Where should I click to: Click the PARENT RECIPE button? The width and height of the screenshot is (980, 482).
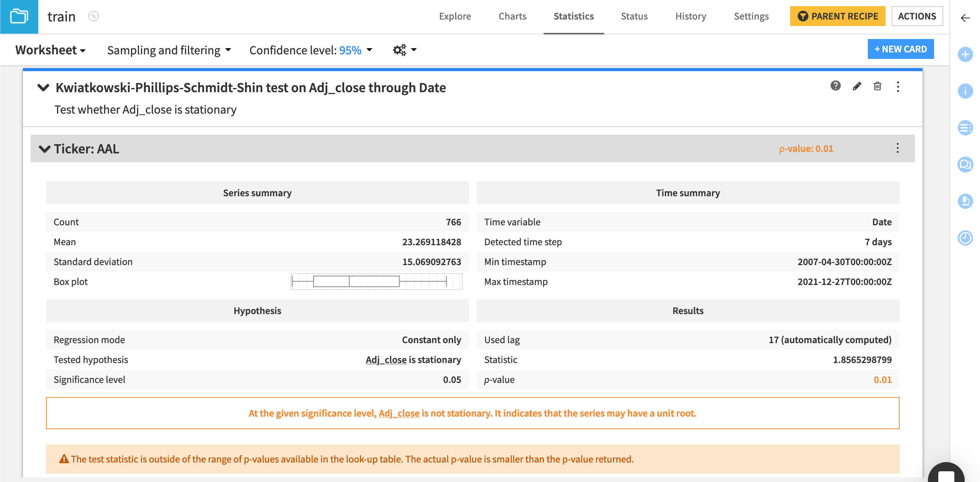point(837,16)
